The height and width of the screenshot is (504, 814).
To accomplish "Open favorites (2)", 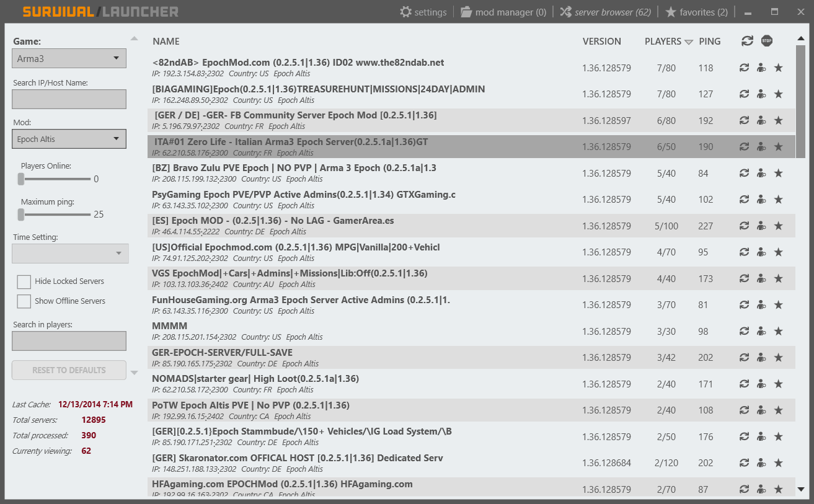I will [696, 12].
